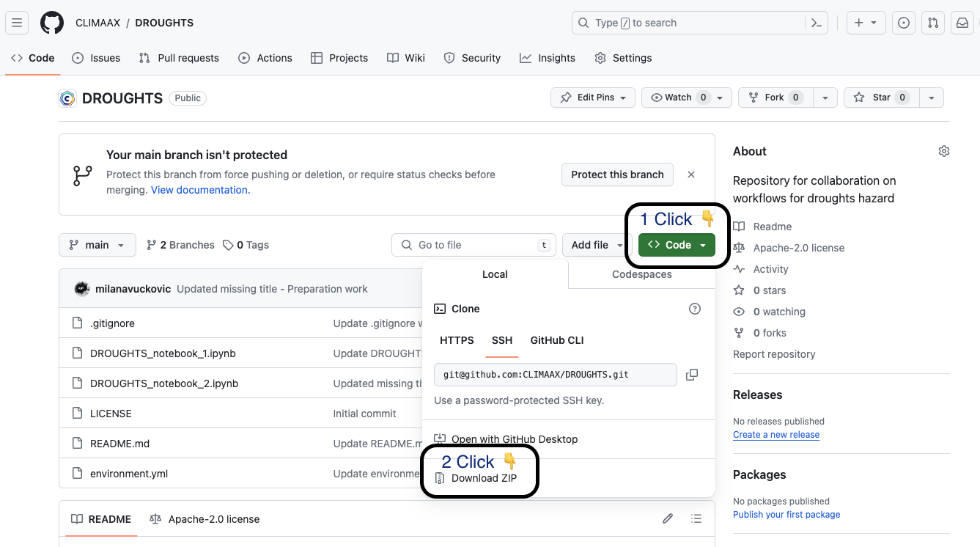This screenshot has height=547, width=980.
Task: Open the 2 Branches link
Action: click(x=180, y=245)
